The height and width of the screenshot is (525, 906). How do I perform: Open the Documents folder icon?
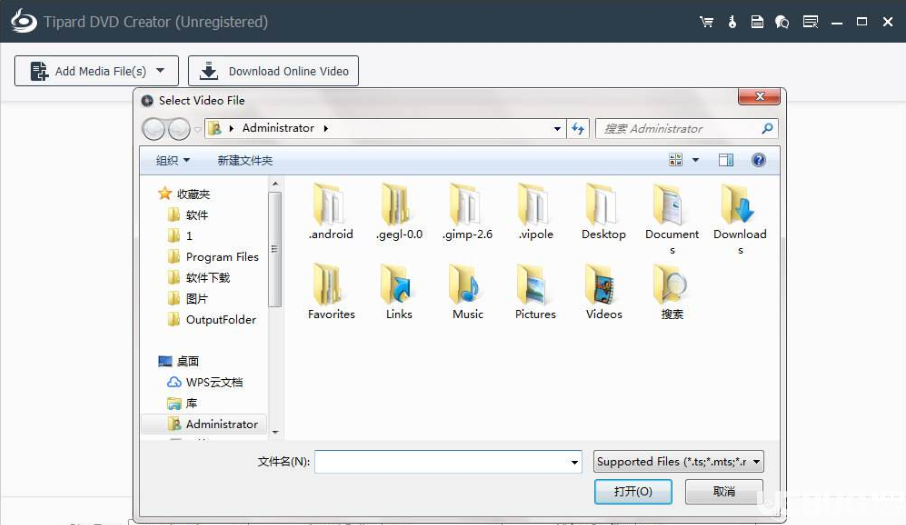671,205
